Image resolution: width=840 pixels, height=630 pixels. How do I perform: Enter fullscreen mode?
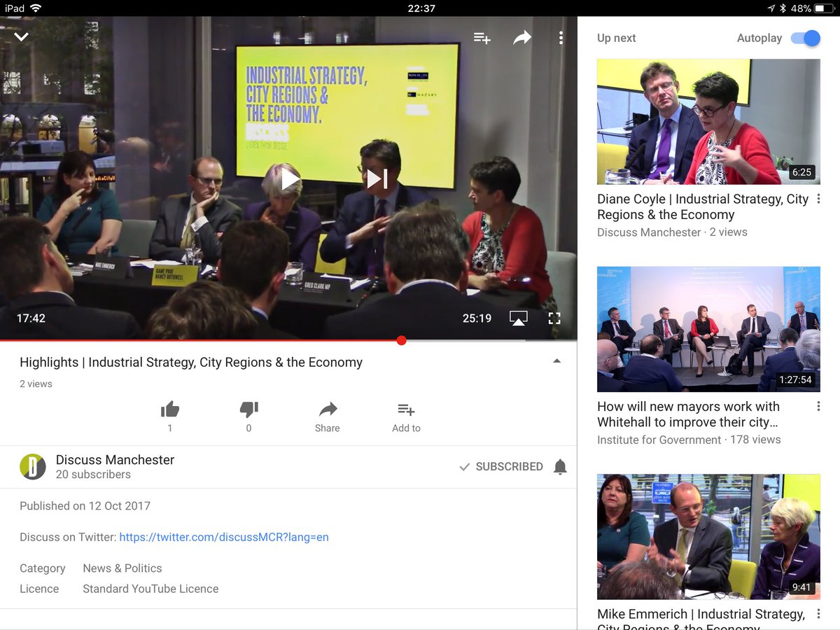(x=554, y=318)
